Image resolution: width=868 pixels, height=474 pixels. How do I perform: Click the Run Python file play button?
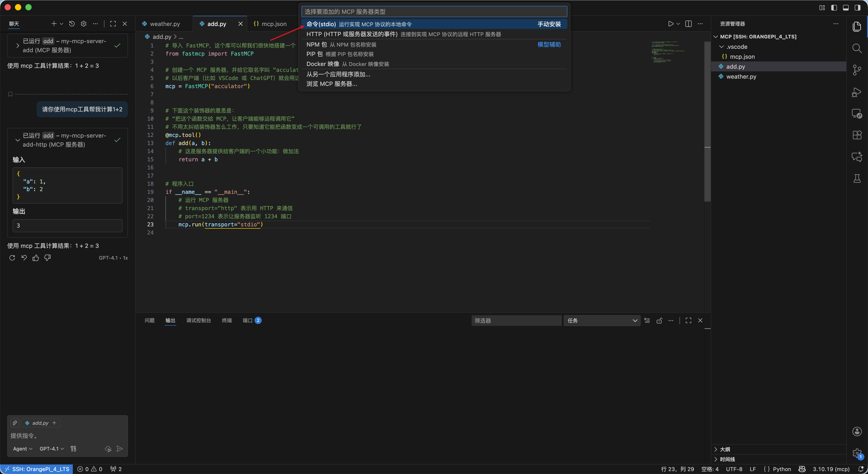670,23
